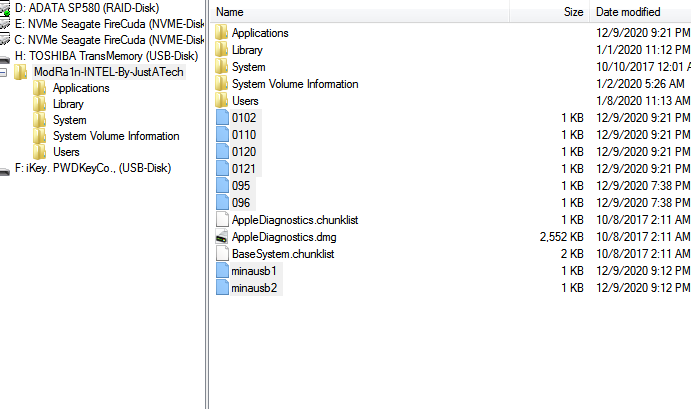Screen dimensions: 691x409
Task: Select the file named minausb2
Action: (x=254, y=288)
